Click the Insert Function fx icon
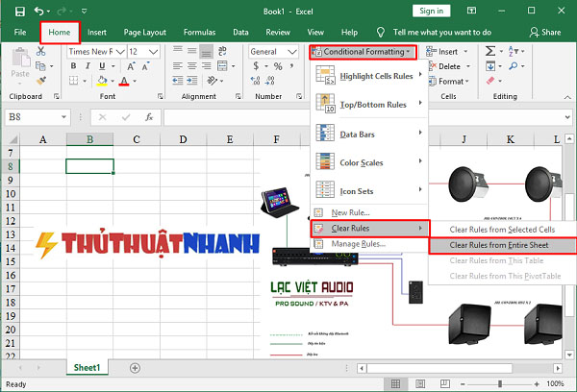The width and height of the screenshot is (577, 392). point(149,117)
